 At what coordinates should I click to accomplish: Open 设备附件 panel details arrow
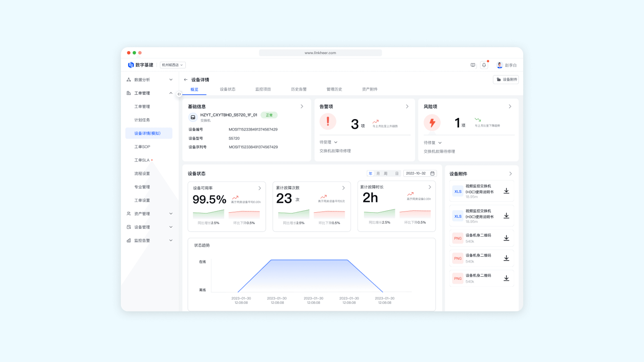click(511, 174)
